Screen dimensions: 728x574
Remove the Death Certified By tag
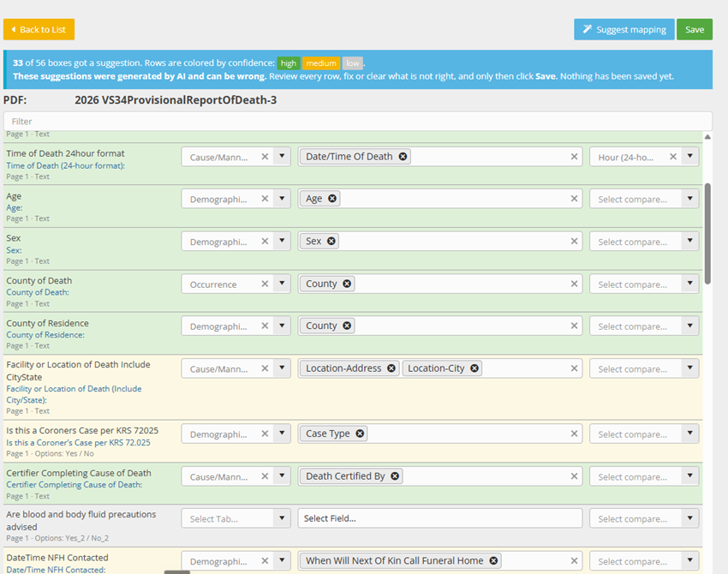click(x=395, y=476)
